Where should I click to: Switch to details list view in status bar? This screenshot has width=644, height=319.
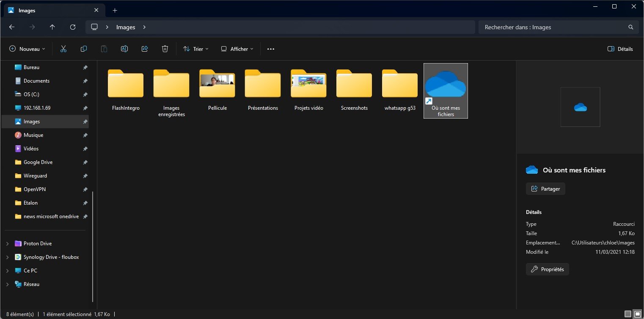point(627,314)
